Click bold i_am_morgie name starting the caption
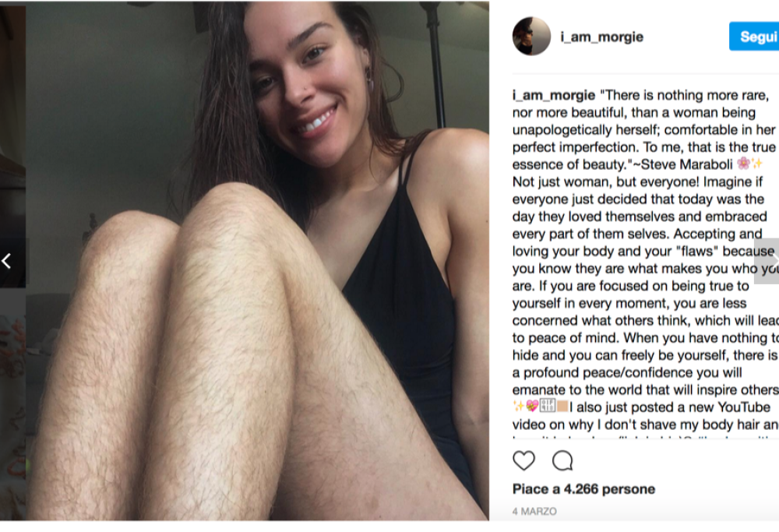This screenshot has width=779, height=532. (x=553, y=95)
